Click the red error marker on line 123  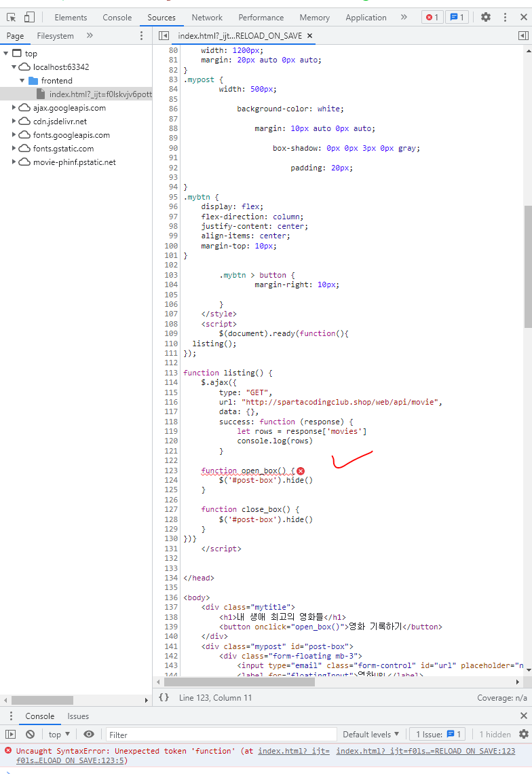coord(301,471)
